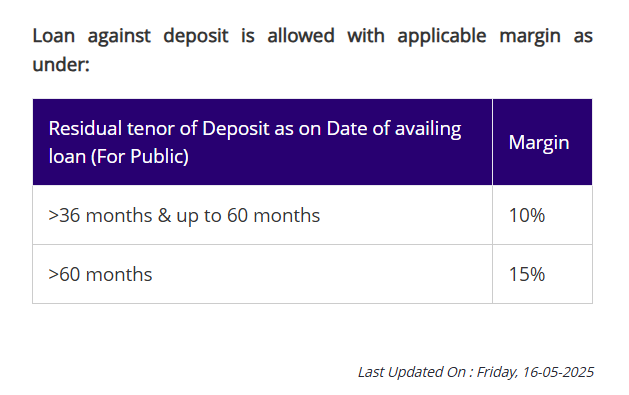Click the word 'against' in the heading
The image size is (629, 395).
[x=119, y=36]
